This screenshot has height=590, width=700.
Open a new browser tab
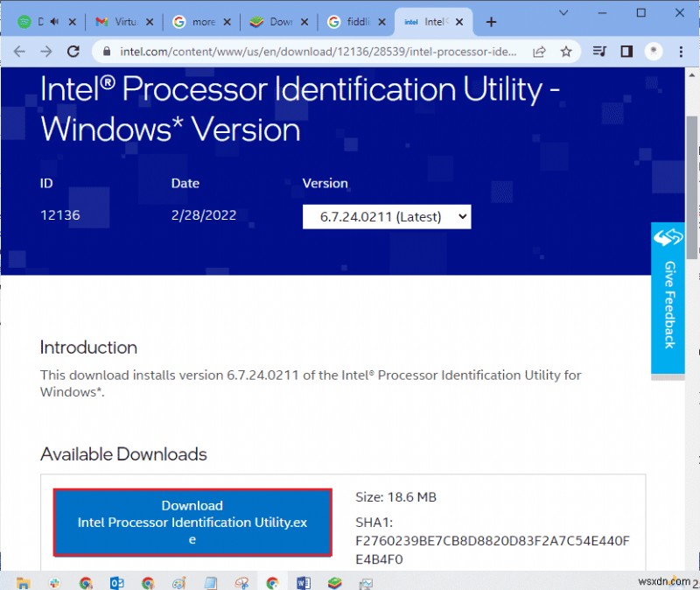pyautogui.click(x=491, y=22)
